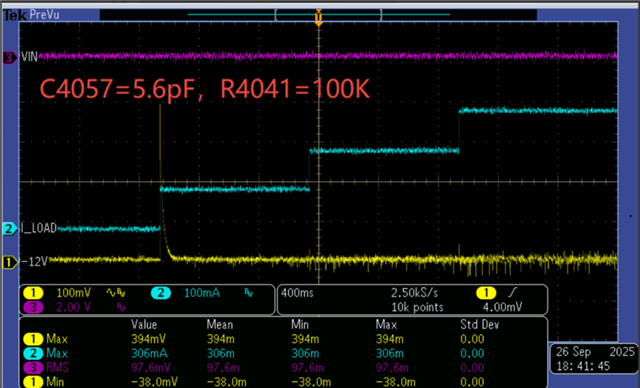Click the 2.50kS/s sample rate readout
The width and height of the screenshot is (640, 388).
(415, 293)
